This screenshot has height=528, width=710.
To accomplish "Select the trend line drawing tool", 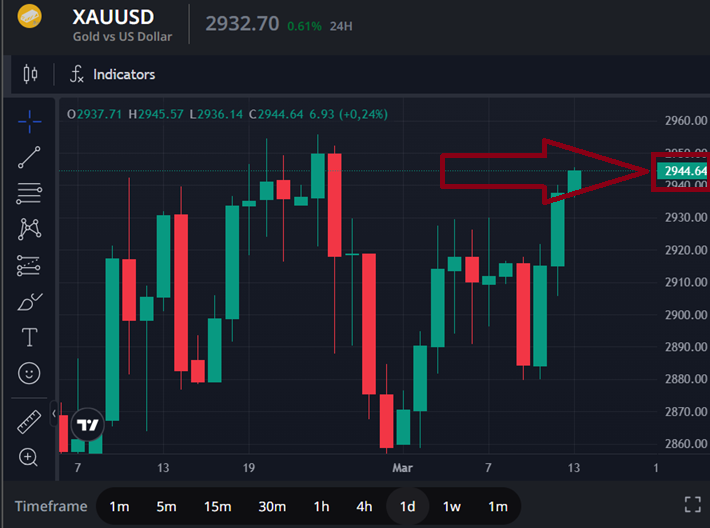I will (x=29, y=157).
